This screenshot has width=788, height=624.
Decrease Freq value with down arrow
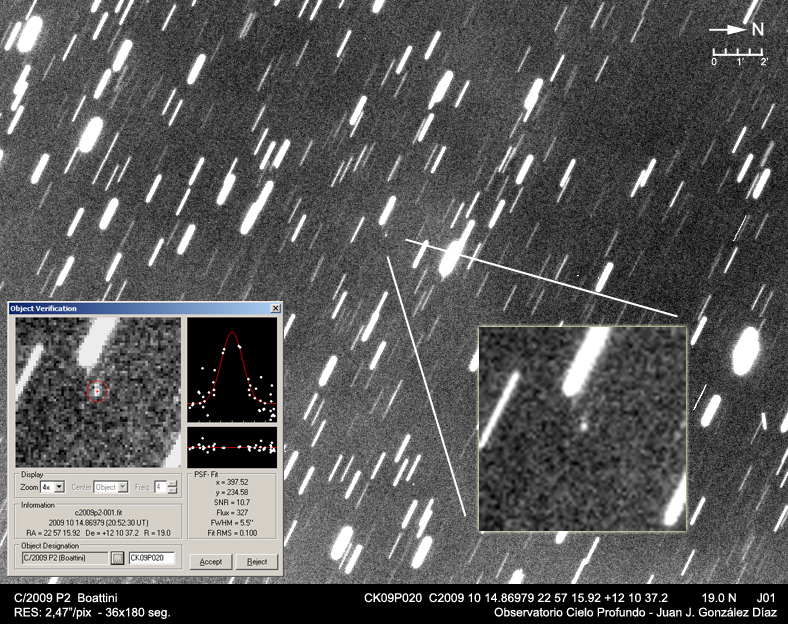[x=172, y=491]
